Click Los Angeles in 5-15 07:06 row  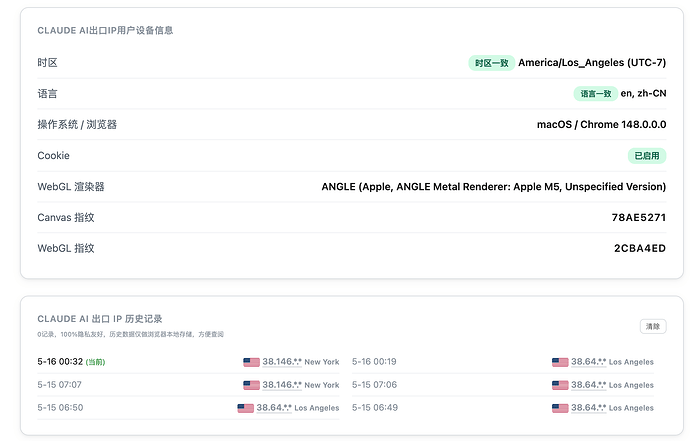[x=631, y=385]
